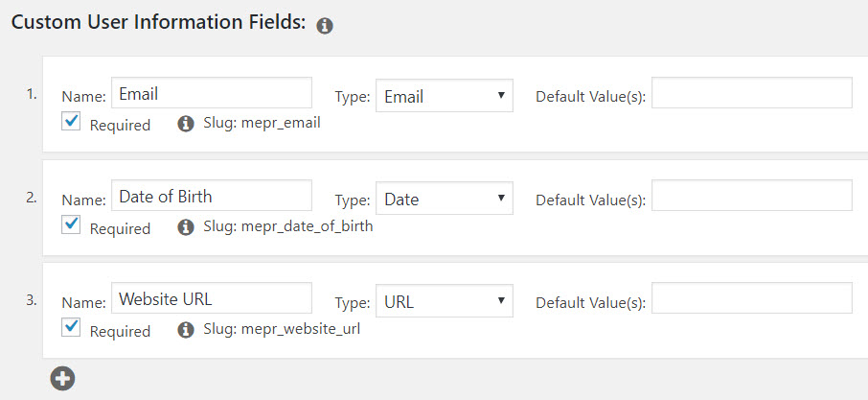Click the Name field containing Email
The image size is (868, 400).
point(212,93)
